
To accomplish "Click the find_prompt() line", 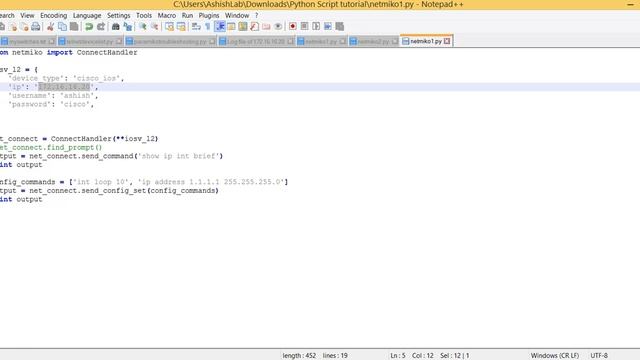I will coord(51,147).
